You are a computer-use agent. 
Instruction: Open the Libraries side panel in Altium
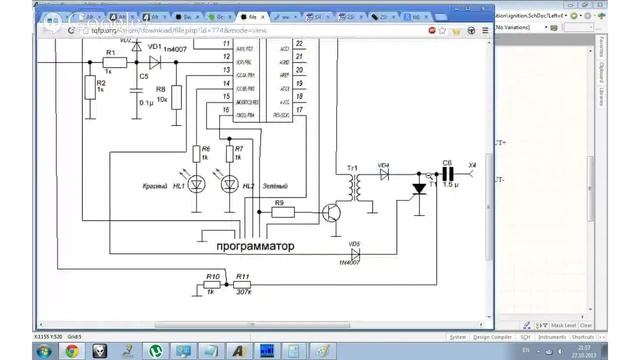pyautogui.click(x=601, y=97)
